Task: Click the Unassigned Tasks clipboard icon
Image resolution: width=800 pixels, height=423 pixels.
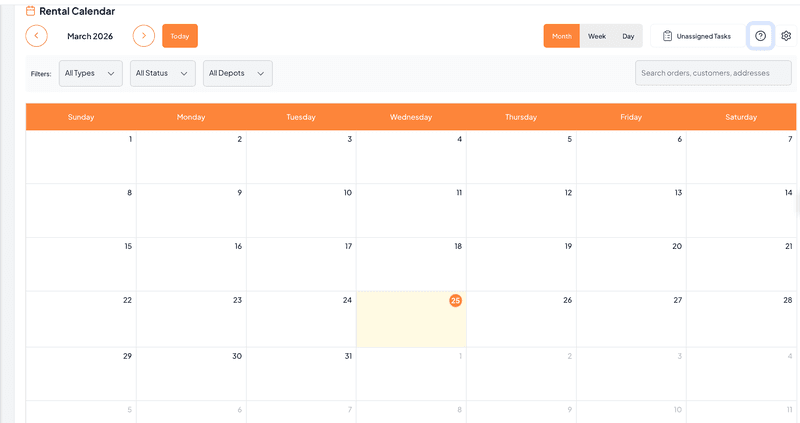Action: 667,36
